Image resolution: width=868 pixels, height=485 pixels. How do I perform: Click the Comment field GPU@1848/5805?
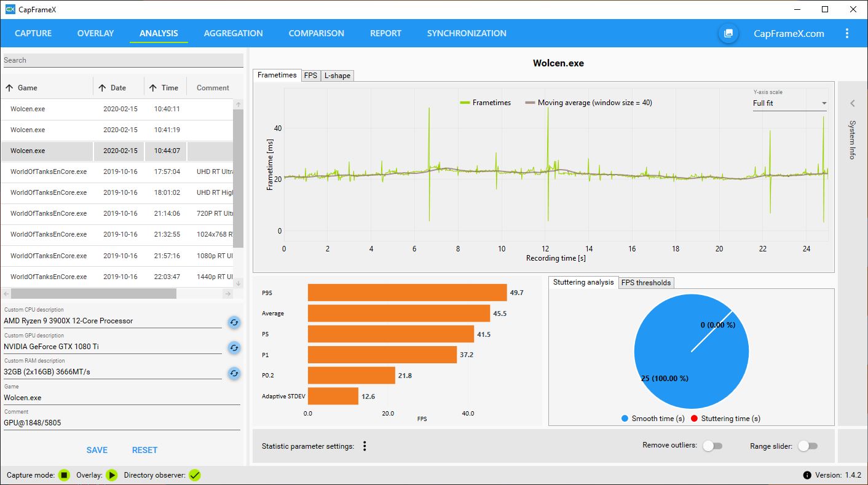(x=122, y=423)
